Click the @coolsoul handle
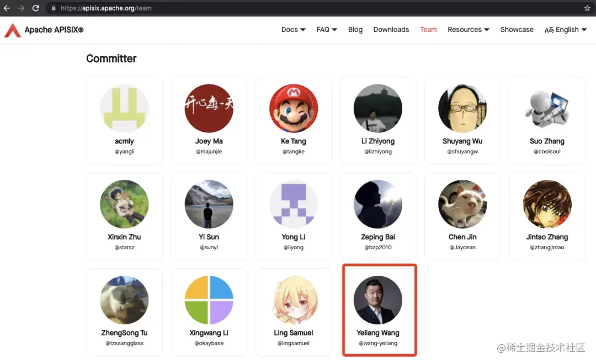 pyautogui.click(x=547, y=151)
